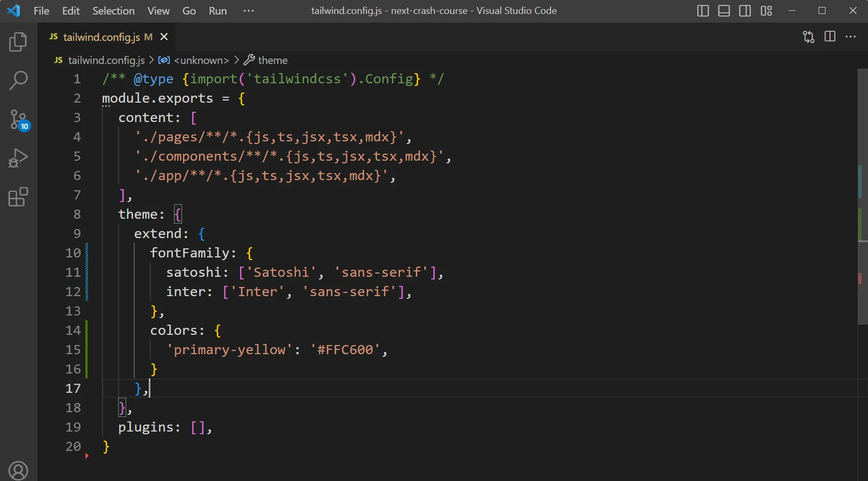Screen dimensions: 868x481
Task: Open the Go menu
Action: tap(189, 11)
